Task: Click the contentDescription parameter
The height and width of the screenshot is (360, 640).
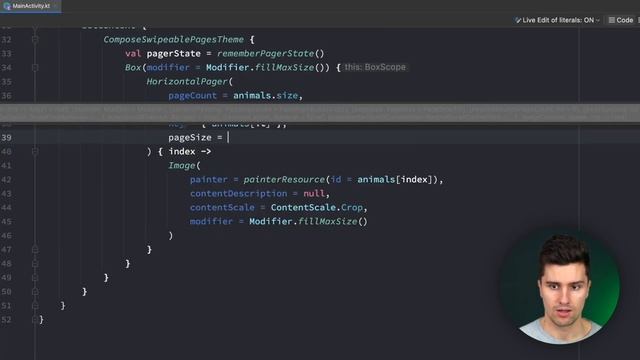Action: pos(238,193)
